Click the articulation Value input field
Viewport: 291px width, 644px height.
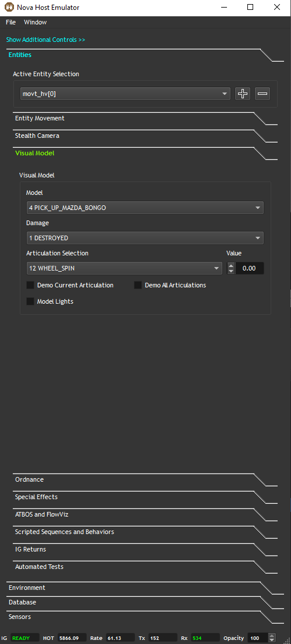pyautogui.click(x=250, y=268)
